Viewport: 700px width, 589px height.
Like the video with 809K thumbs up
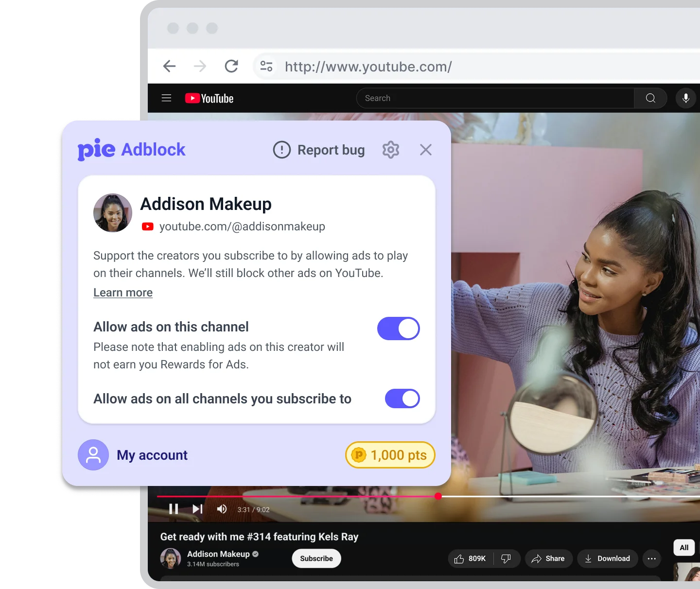[x=470, y=559]
